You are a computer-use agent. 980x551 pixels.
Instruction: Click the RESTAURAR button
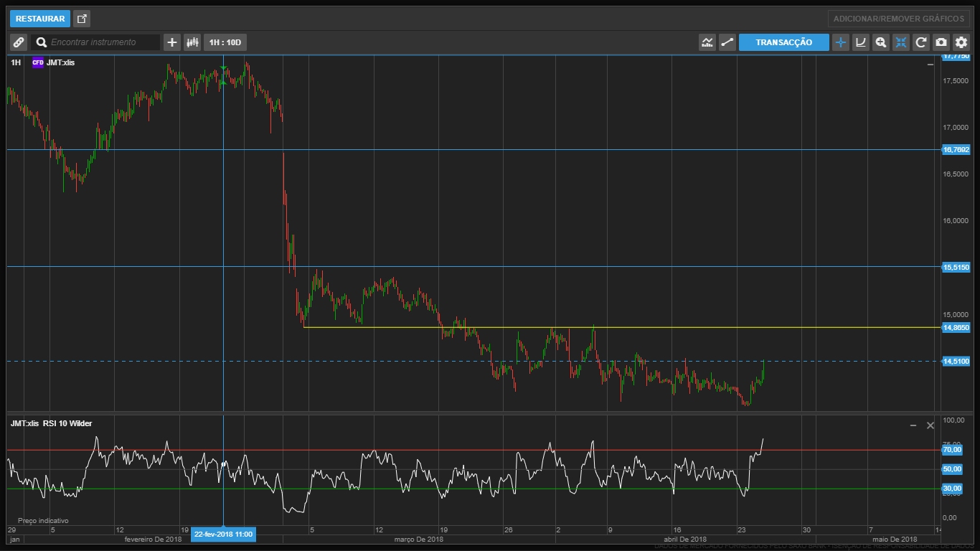click(x=40, y=19)
